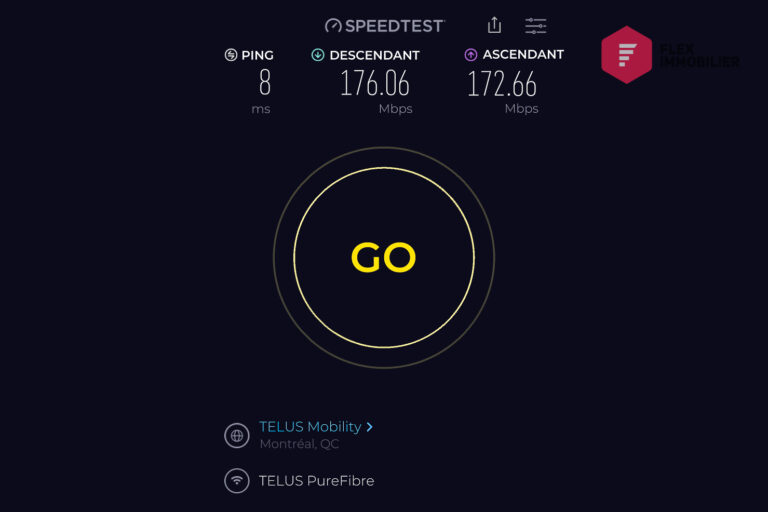The width and height of the screenshot is (768, 512).
Task: Click the purple upload arrow icon
Action: (x=471, y=55)
